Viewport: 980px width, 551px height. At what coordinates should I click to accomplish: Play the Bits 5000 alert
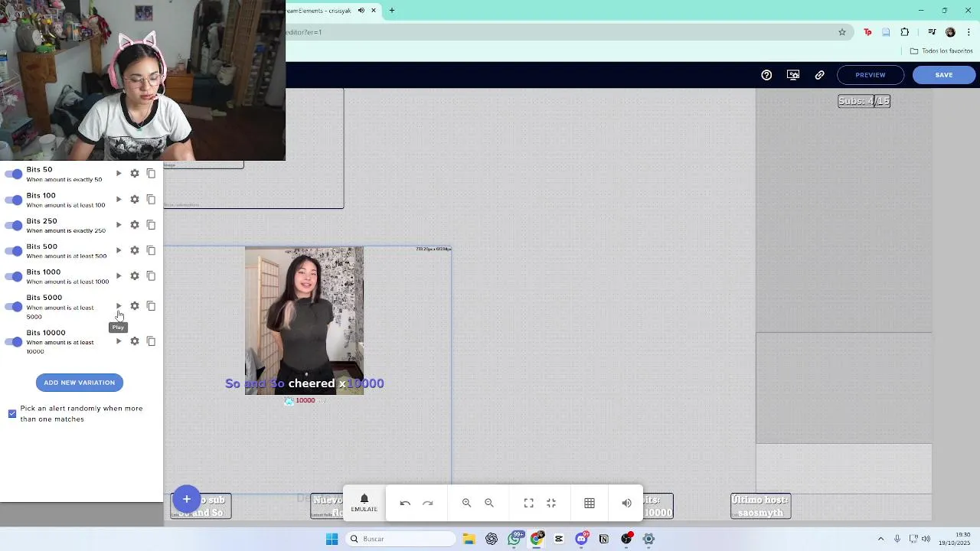[x=119, y=306]
